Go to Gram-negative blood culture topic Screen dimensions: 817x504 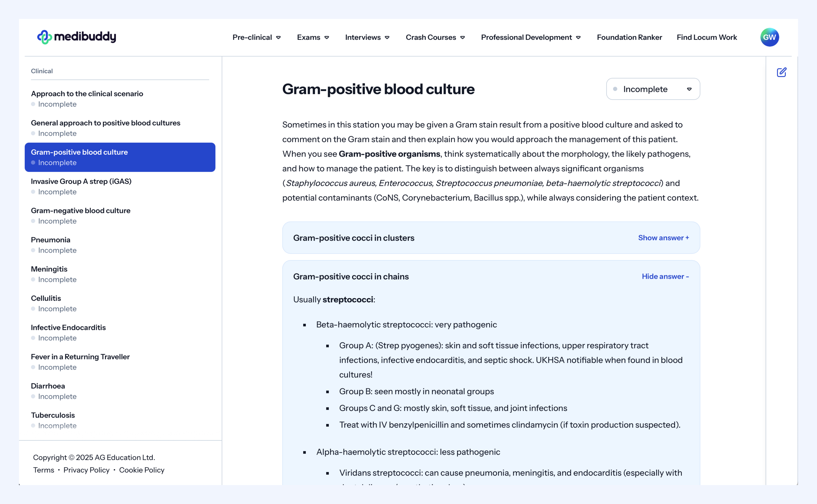coord(80,211)
